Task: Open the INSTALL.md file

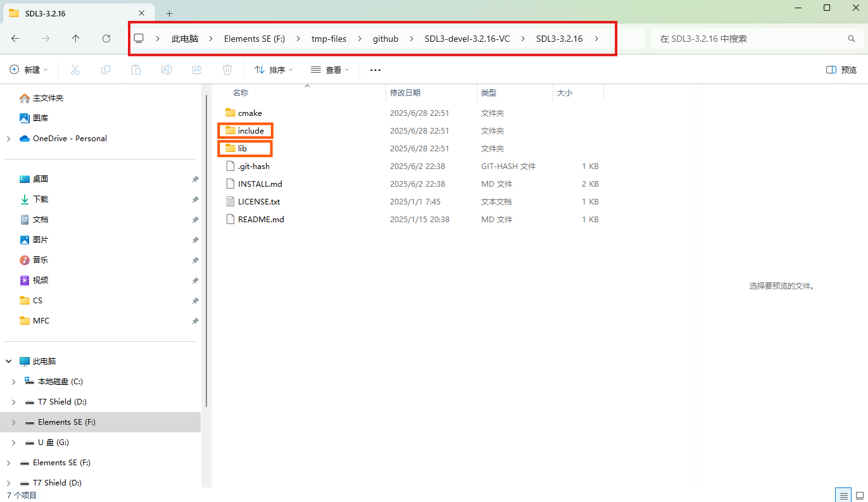Action: tap(261, 184)
